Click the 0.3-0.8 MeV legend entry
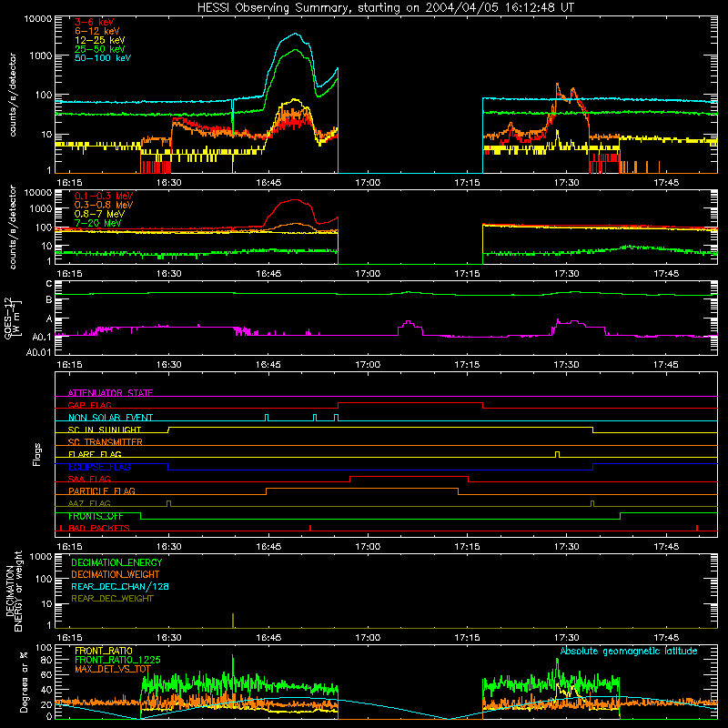The width and height of the screenshot is (728, 728). [104, 205]
